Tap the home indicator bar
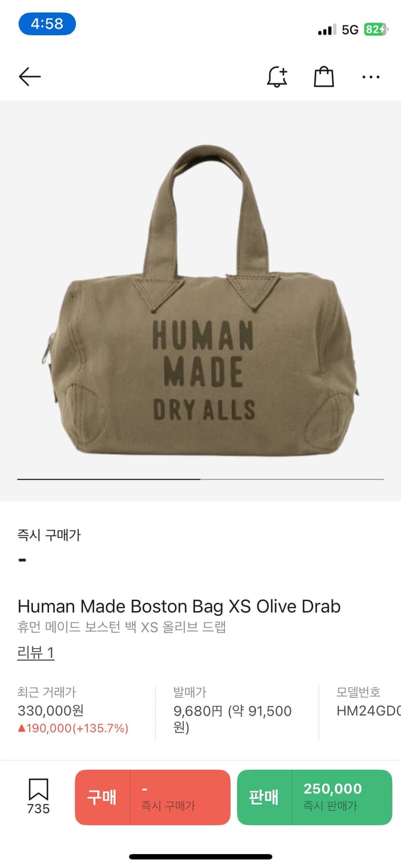Screen dimensions: 401x868 click(x=200, y=856)
